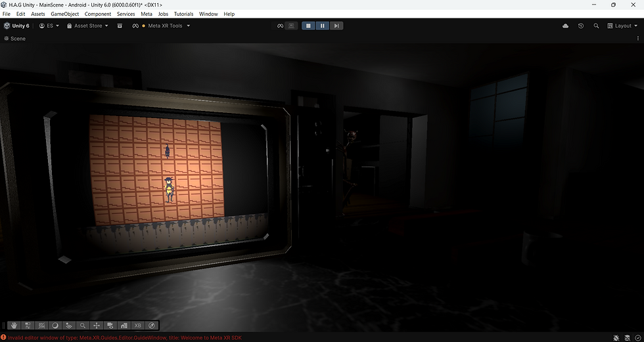Select the Move tool in scene overlay
This screenshot has width=644, height=342.
tap(97, 325)
